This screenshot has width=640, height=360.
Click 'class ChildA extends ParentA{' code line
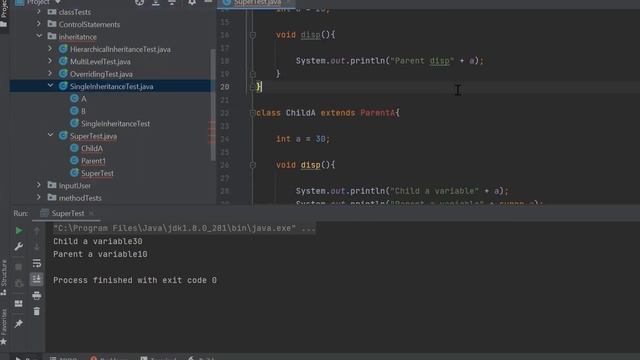328,113
